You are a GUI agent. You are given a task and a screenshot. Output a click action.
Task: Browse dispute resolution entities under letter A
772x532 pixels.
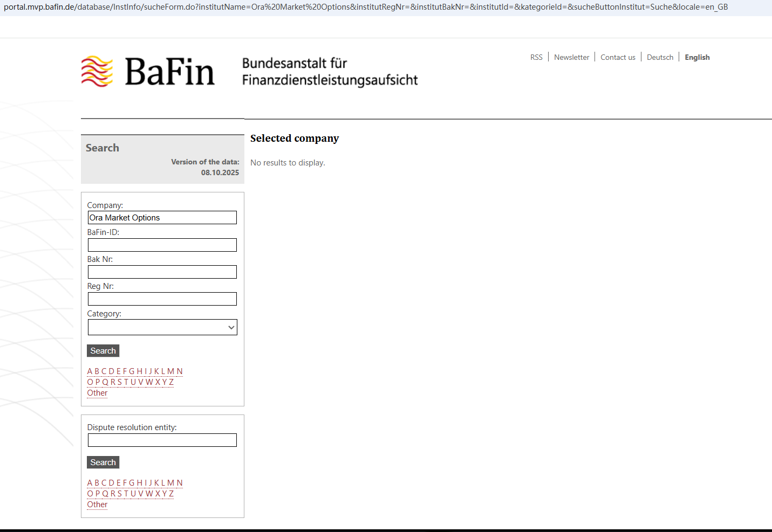coord(90,483)
